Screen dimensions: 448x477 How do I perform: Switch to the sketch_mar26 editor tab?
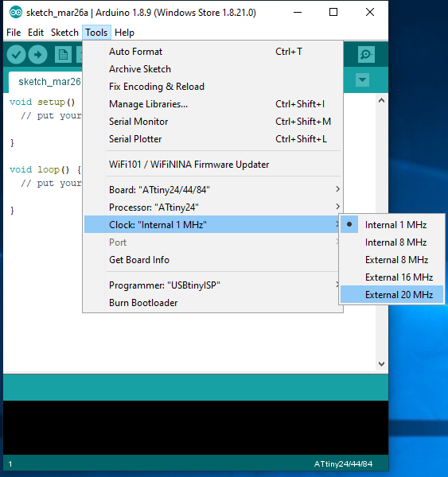coord(45,82)
